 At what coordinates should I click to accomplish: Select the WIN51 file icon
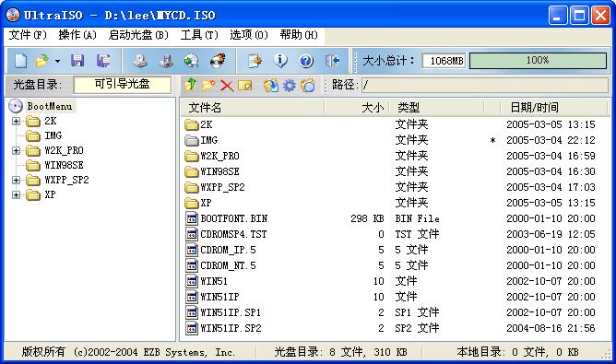(191, 282)
